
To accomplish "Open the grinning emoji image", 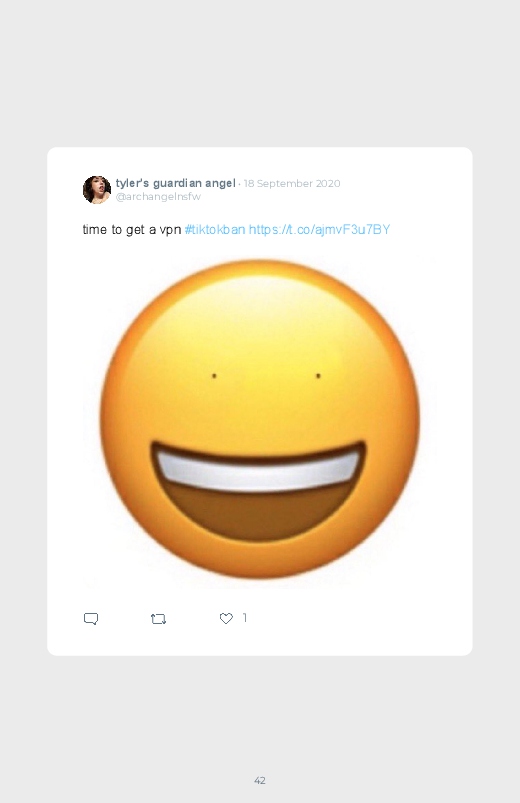I will (259, 420).
